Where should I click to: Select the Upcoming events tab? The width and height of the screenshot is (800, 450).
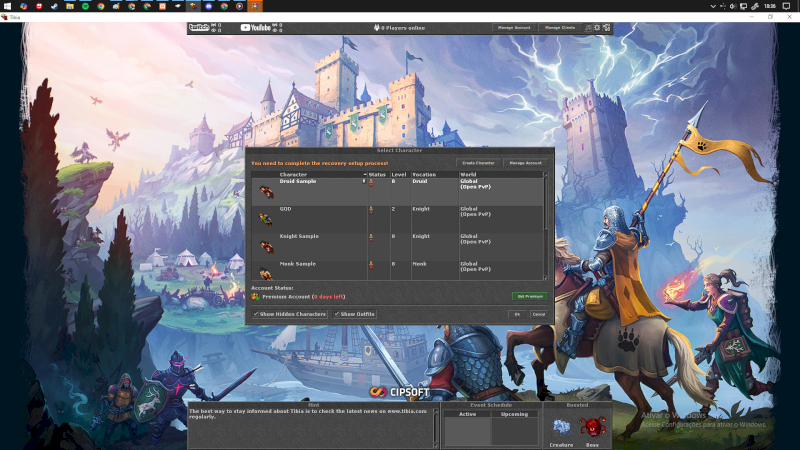pos(514,414)
